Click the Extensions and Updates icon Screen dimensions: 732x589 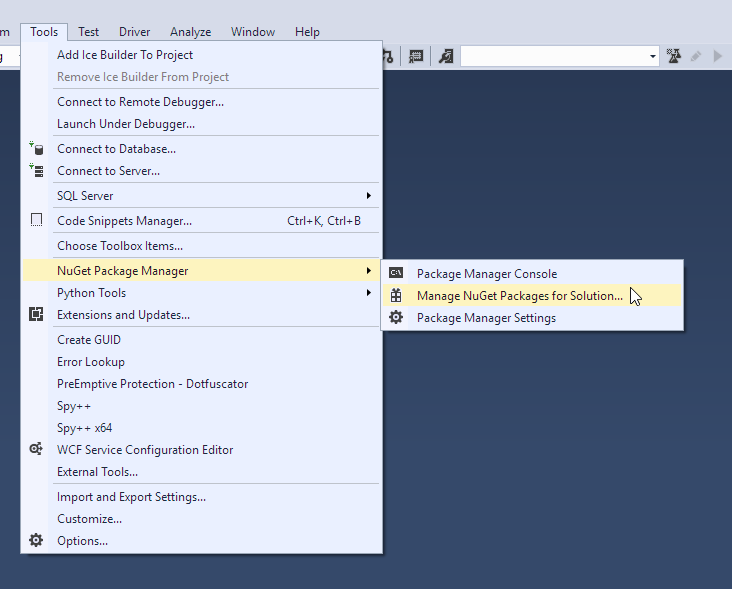[37, 315]
